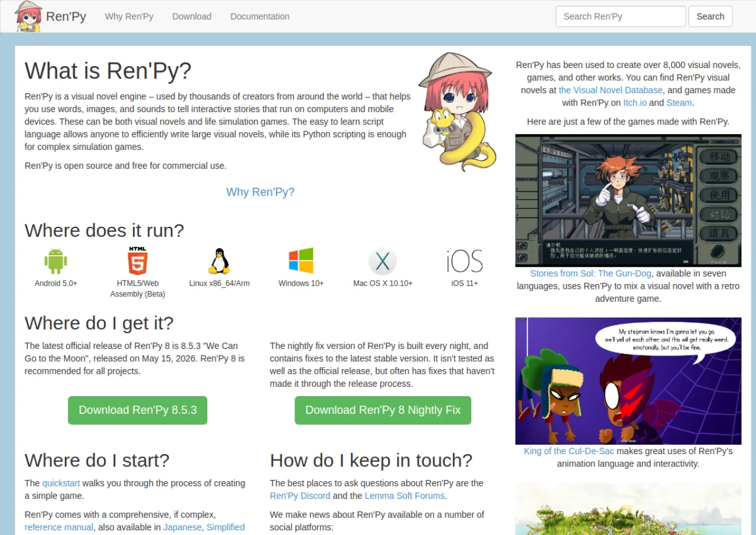Viewport: 756px width, 535px height.
Task: Open the quickstart link
Action: [61, 483]
